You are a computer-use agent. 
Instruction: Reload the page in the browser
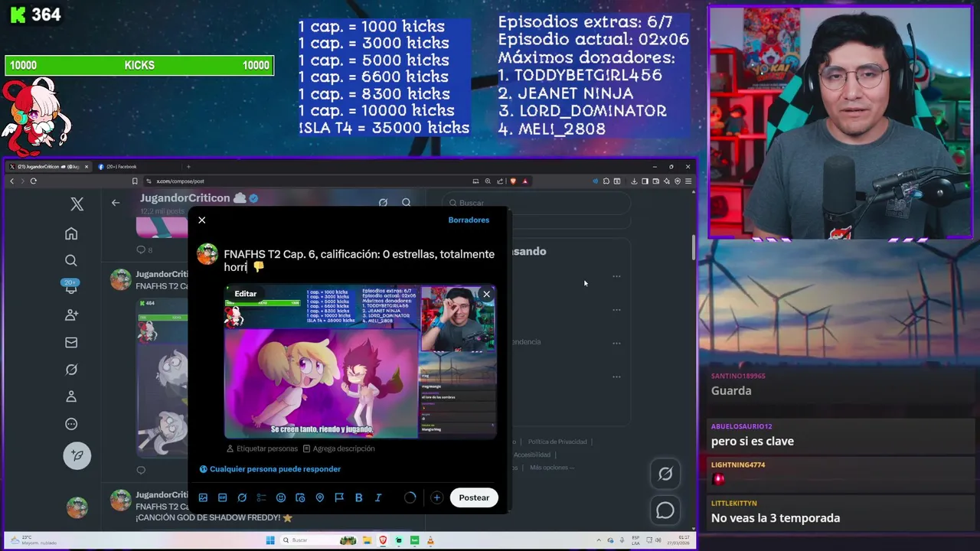(x=34, y=181)
